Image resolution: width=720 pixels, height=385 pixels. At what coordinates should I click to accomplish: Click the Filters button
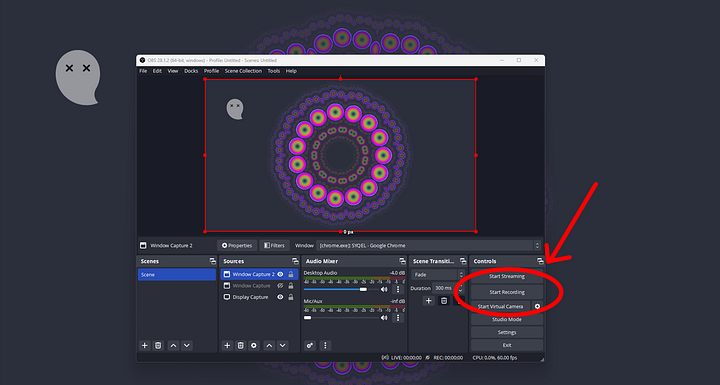click(x=275, y=245)
